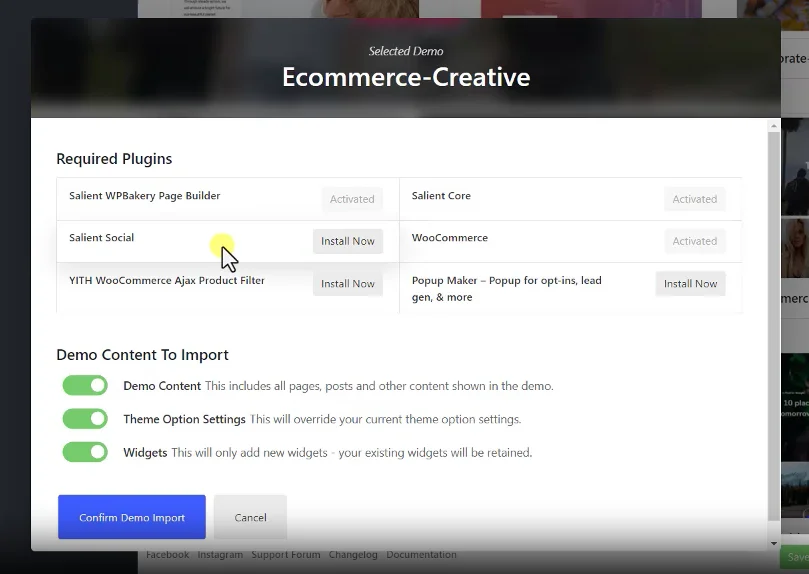Toggle off Demo Content import switch

click(85, 385)
